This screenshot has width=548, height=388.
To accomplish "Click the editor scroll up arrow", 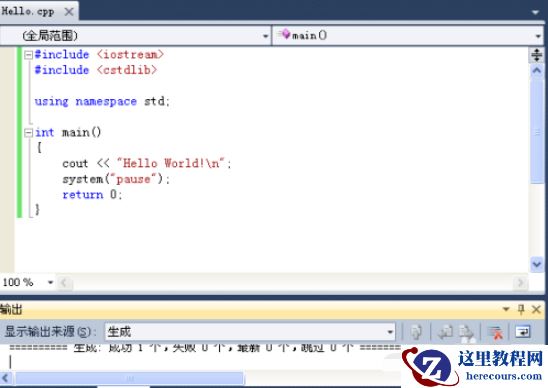I will (x=537, y=71).
